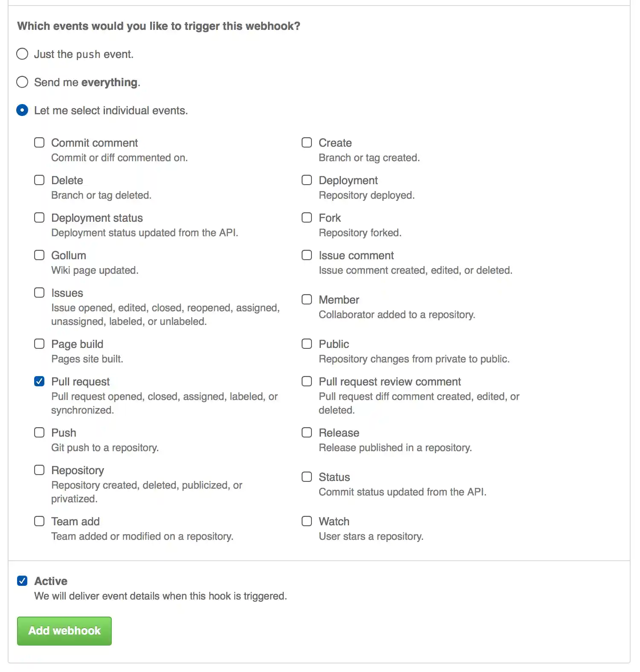Enable the Commit comment event
Viewport: 640px width, 672px height.
pos(39,142)
